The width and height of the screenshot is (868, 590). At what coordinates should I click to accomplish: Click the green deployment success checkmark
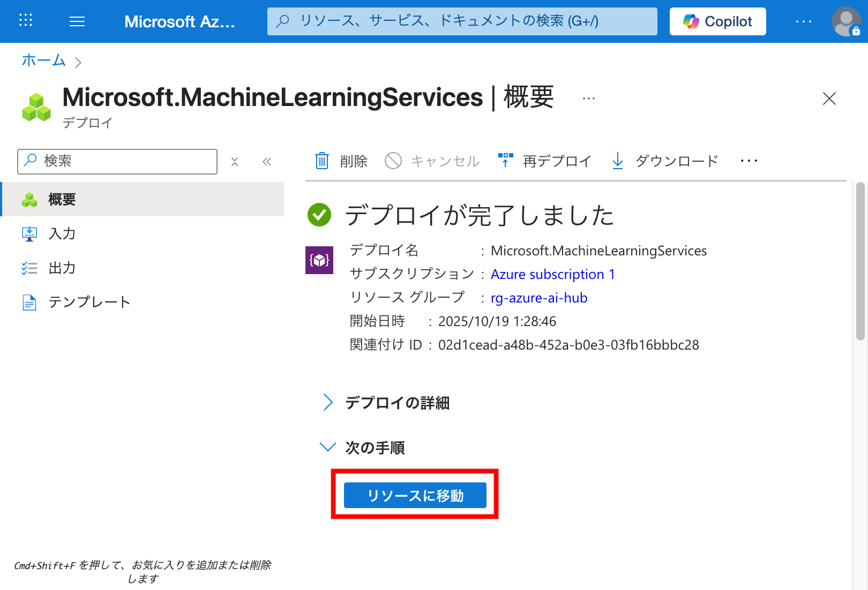[319, 215]
